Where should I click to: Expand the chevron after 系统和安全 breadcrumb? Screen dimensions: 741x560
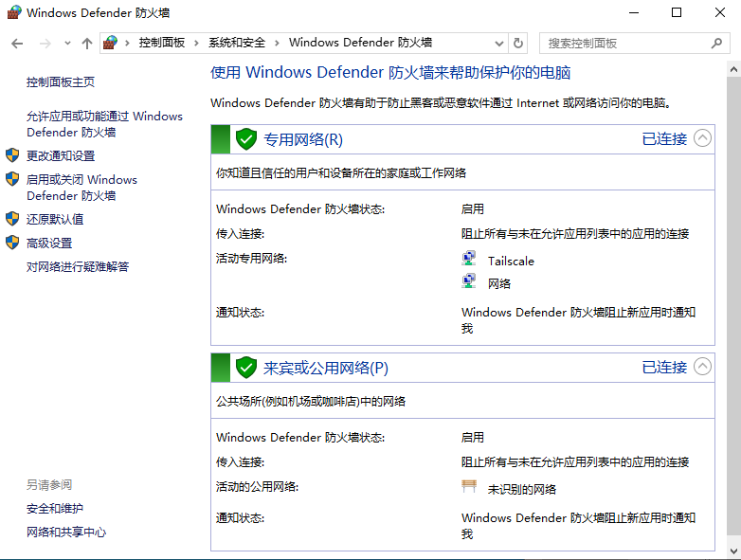[x=277, y=43]
